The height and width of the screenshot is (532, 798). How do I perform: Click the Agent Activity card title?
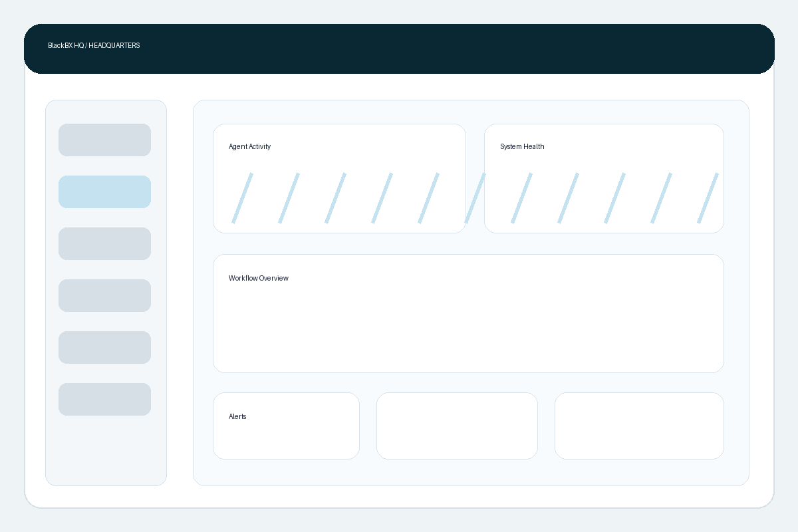249,146
